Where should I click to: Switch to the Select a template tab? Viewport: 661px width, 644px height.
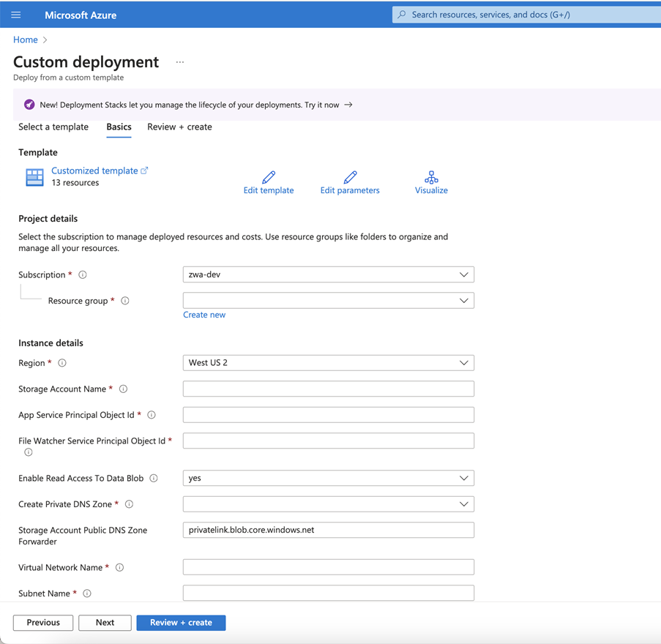[53, 127]
